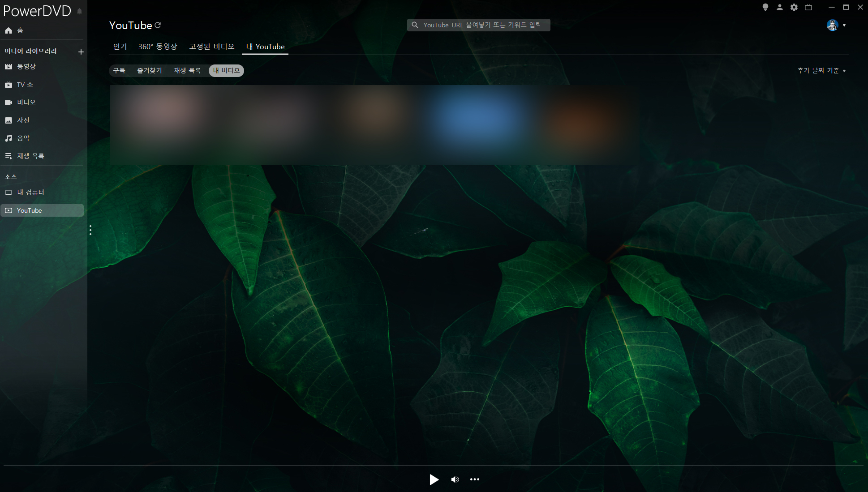
Task: Click the lightbulb tips icon
Action: (x=765, y=7)
